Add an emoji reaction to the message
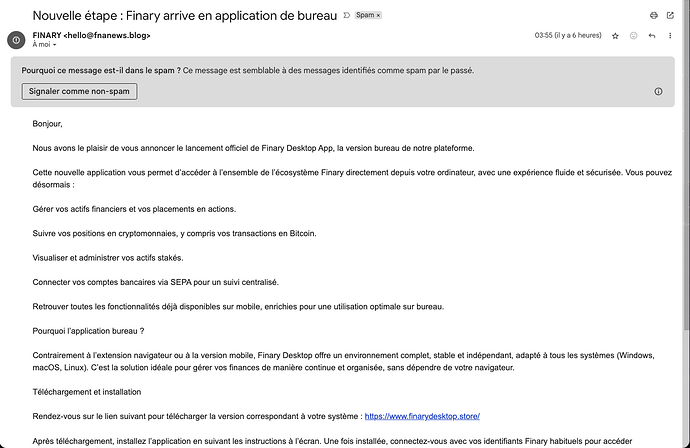Viewport: 690px width, 448px height. point(633,36)
